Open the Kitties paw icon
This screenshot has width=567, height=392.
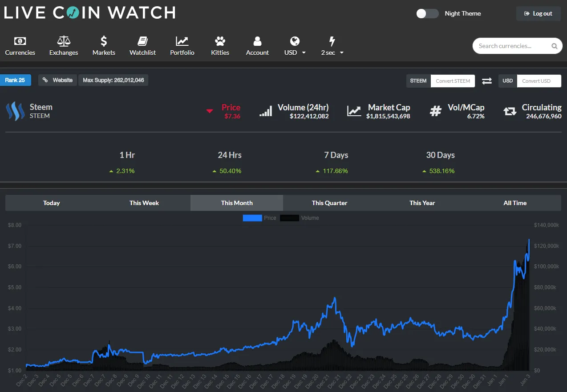(220, 41)
